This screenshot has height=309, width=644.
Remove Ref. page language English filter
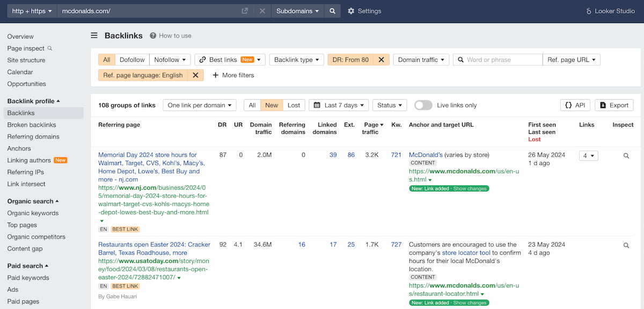195,75
